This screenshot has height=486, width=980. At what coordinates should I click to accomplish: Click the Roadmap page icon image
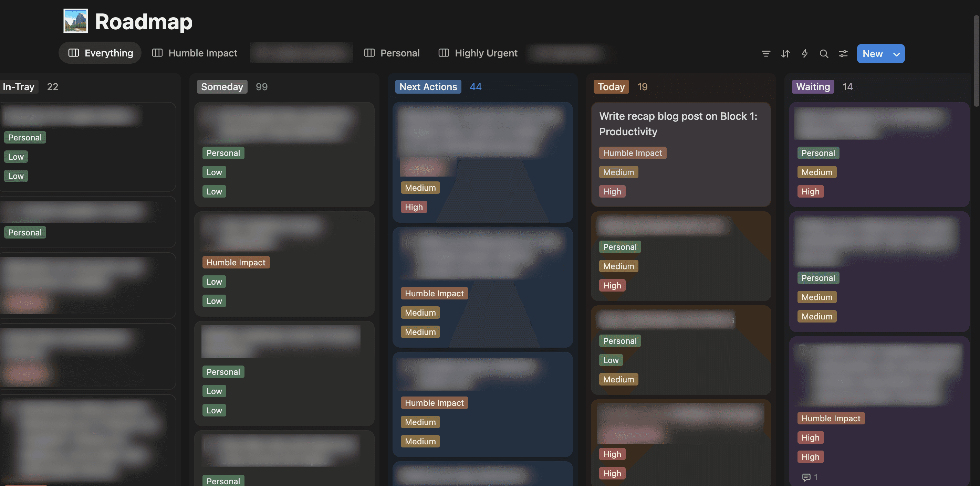pyautogui.click(x=75, y=21)
